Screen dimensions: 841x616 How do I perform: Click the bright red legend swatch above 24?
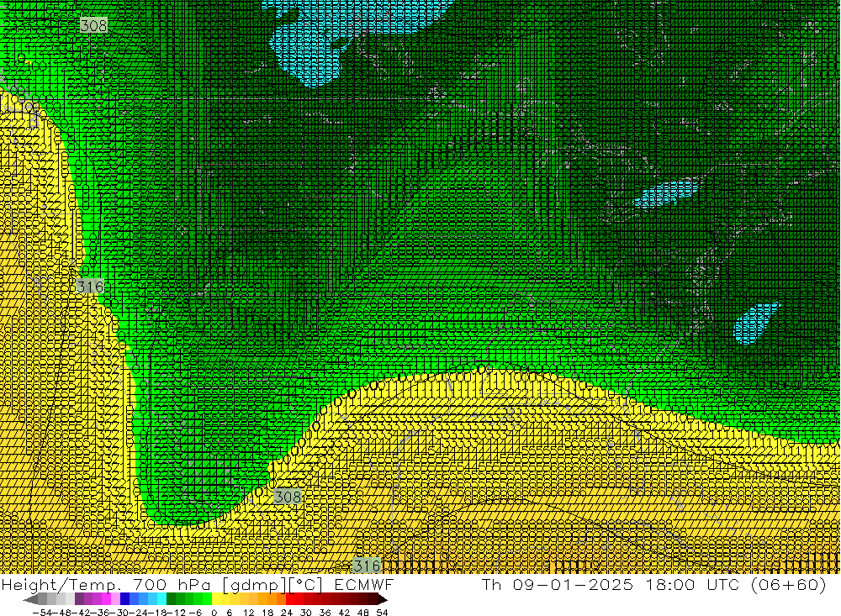point(290,599)
